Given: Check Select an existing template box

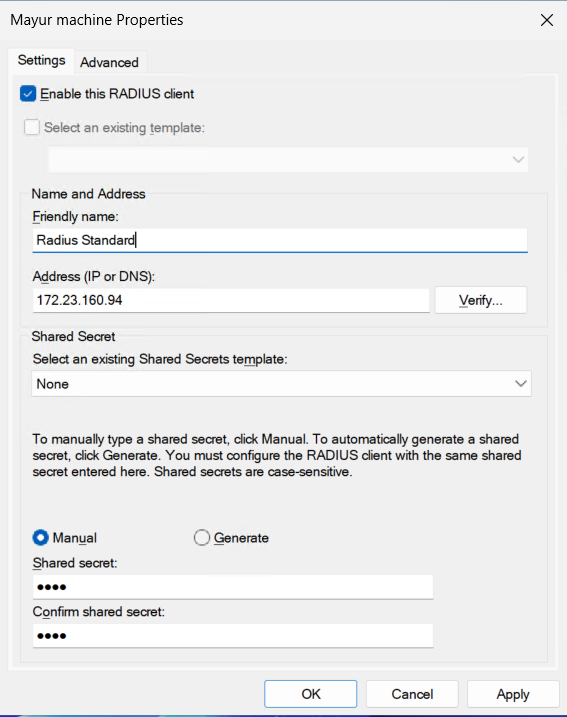Looking at the screenshot, I should pyautogui.click(x=32, y=127).
